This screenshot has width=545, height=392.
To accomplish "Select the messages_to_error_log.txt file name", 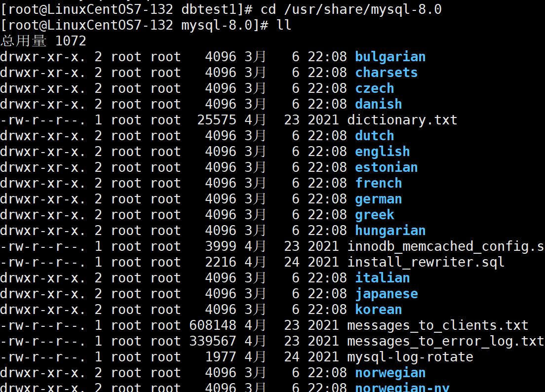I will (x=445, y=341).
